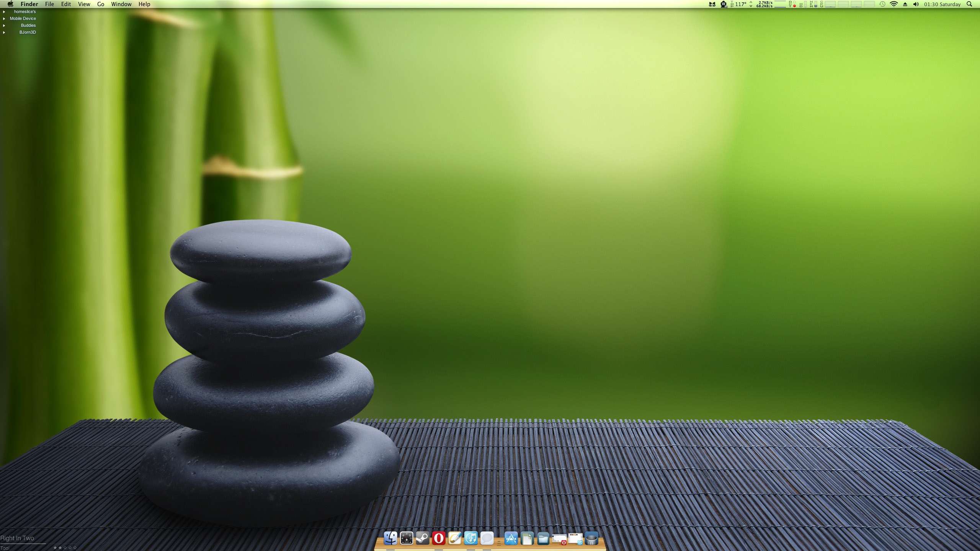Open Steam from the dock

tap(422, 538)
